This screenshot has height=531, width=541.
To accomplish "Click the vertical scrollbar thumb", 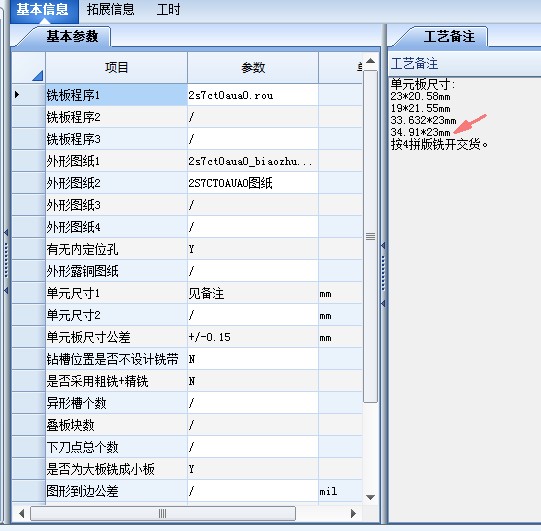I will (370, 237).
